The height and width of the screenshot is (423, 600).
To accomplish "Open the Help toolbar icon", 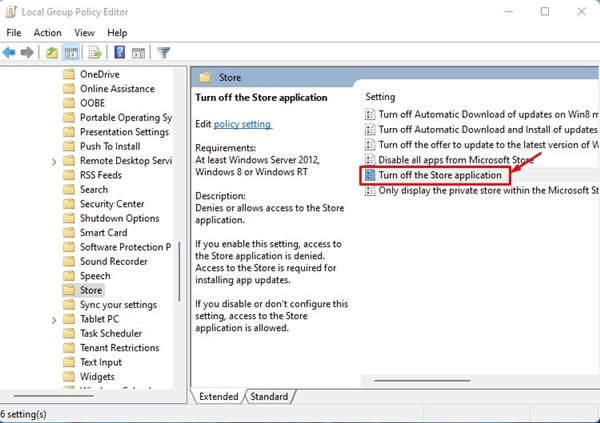I will pos(120,52).
